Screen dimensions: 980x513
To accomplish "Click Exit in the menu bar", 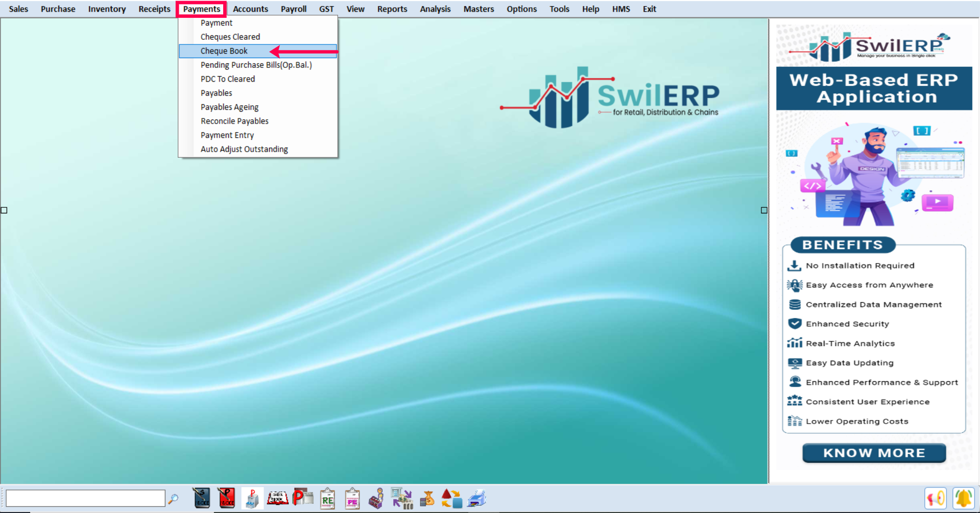I will click(649, 9).
